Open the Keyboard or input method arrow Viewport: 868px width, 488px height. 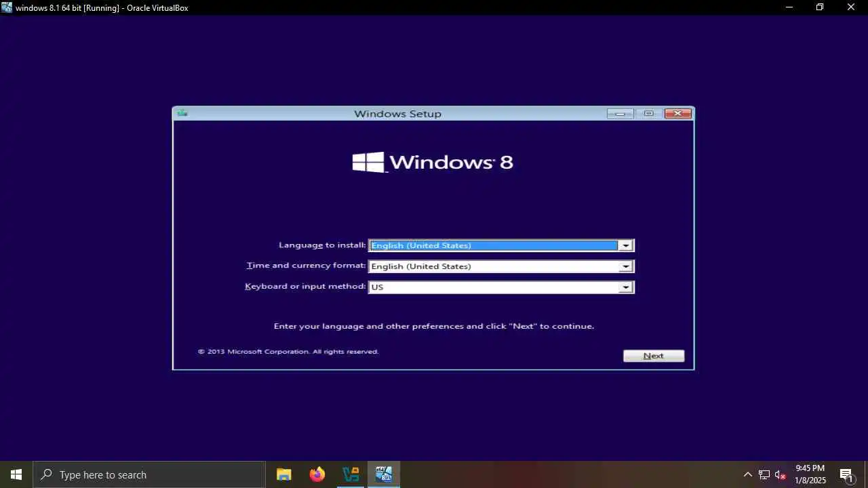click(625, 287)
